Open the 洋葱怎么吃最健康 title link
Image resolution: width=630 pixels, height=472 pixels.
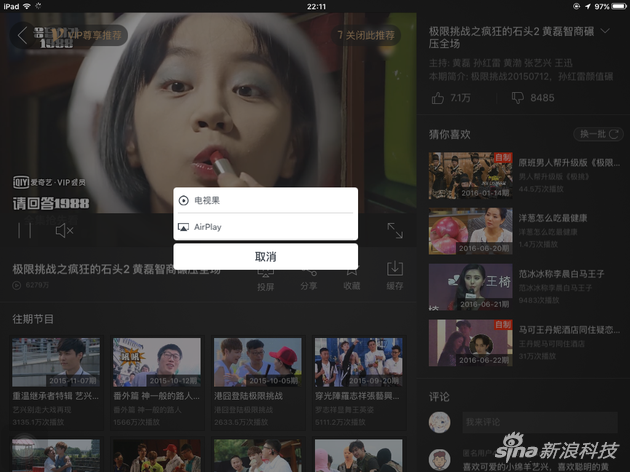[553, 218]
